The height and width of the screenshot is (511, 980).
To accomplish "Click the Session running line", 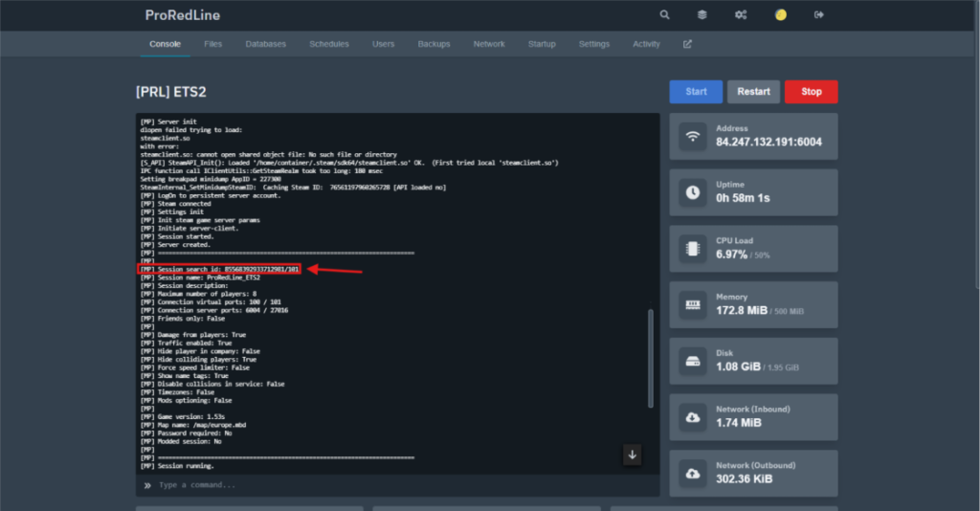I will pyautogui.click(x=177, y=466).
